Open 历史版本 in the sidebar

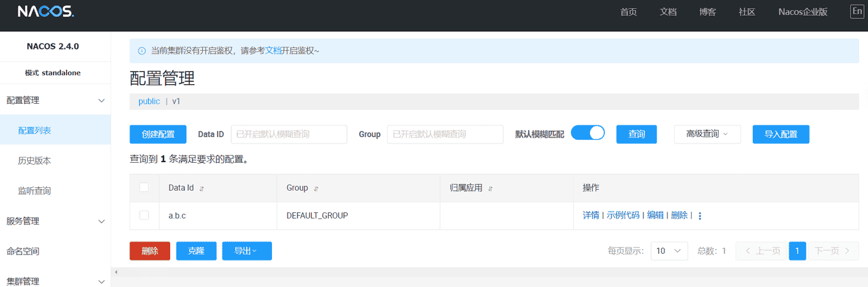point(35,161)
